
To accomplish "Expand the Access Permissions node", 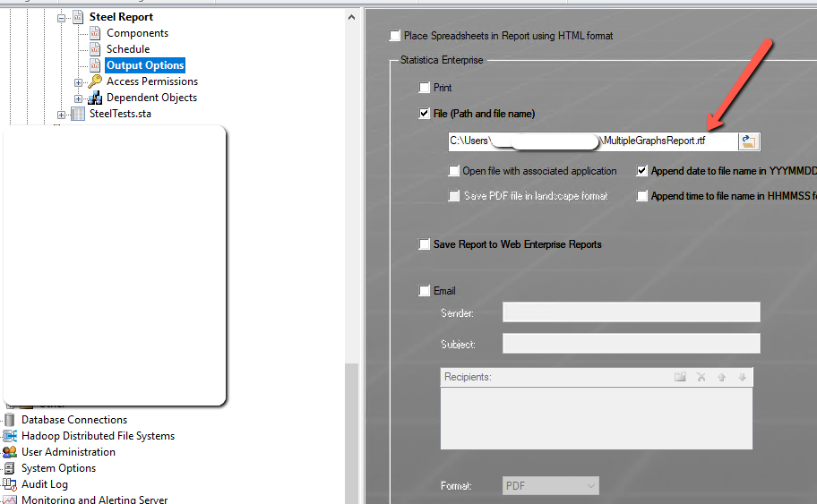I will [x=79, y=81].
